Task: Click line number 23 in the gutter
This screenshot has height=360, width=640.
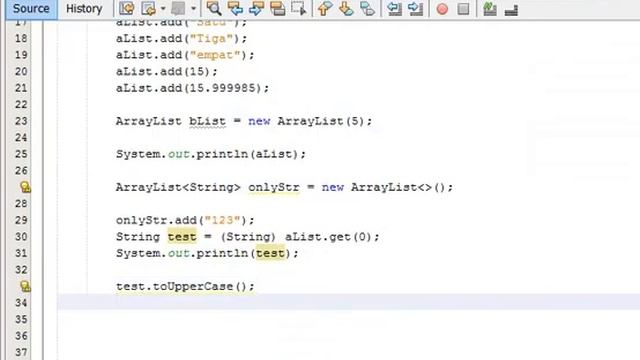Action: [21, 121]
